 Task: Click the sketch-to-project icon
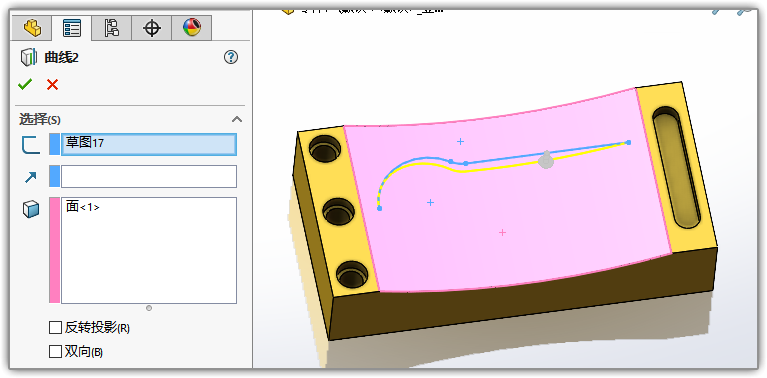click(x=30, y=145)
